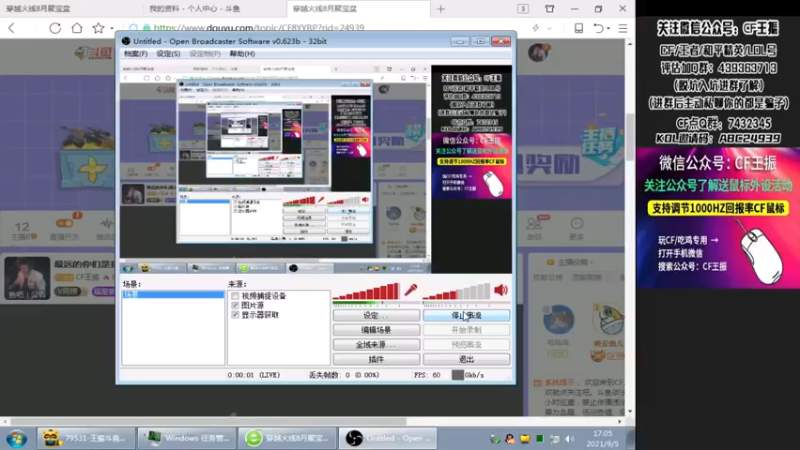
Task: Mute the microphone icon in OBS
Action: click(411, 290)
